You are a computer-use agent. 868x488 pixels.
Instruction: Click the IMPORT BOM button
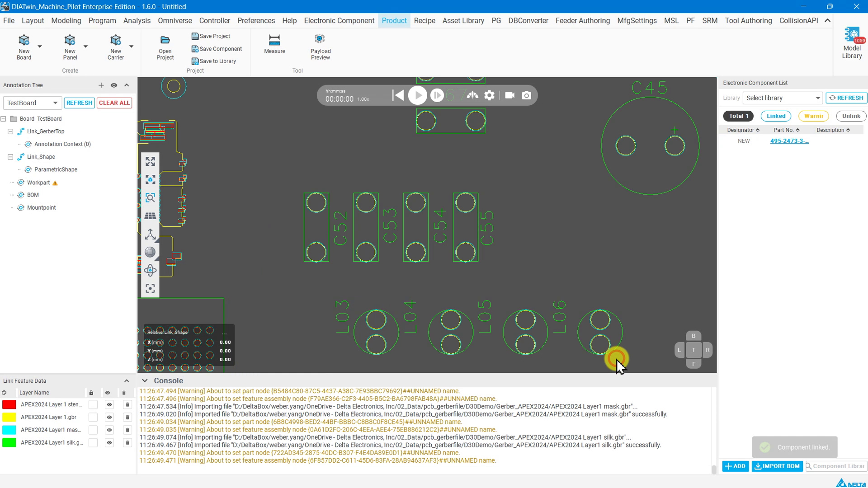pos(777,466)
